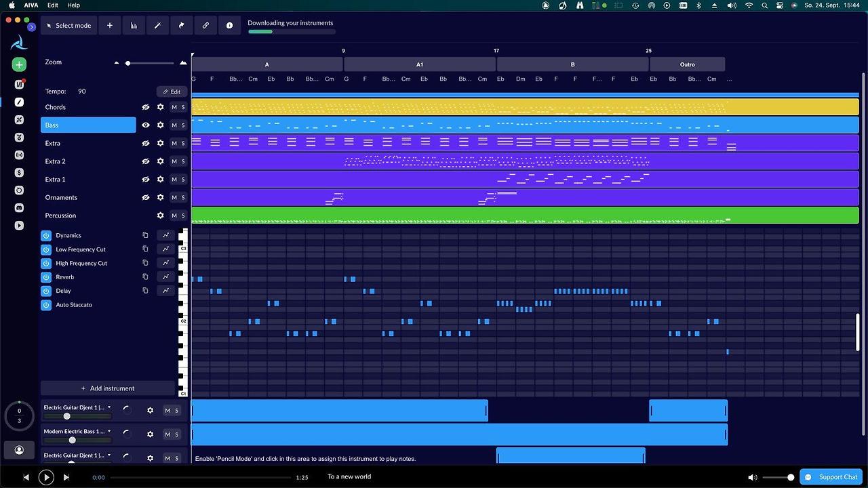This screenshot has width=868, height=488.
Task: Open the AIVA menu in menu bar
Action: pos(31,5)
